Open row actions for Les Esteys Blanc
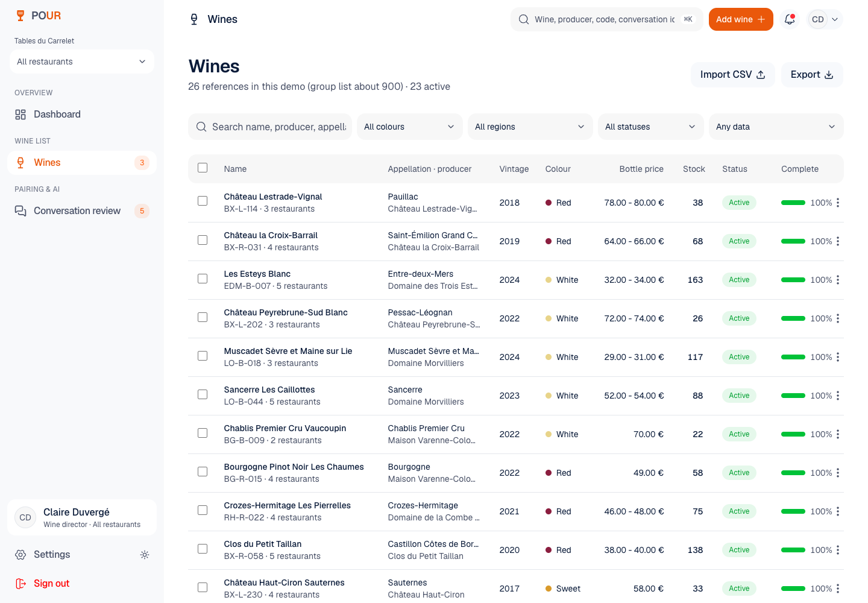Screen dimensions: 868x603 [x=838, y=280]
